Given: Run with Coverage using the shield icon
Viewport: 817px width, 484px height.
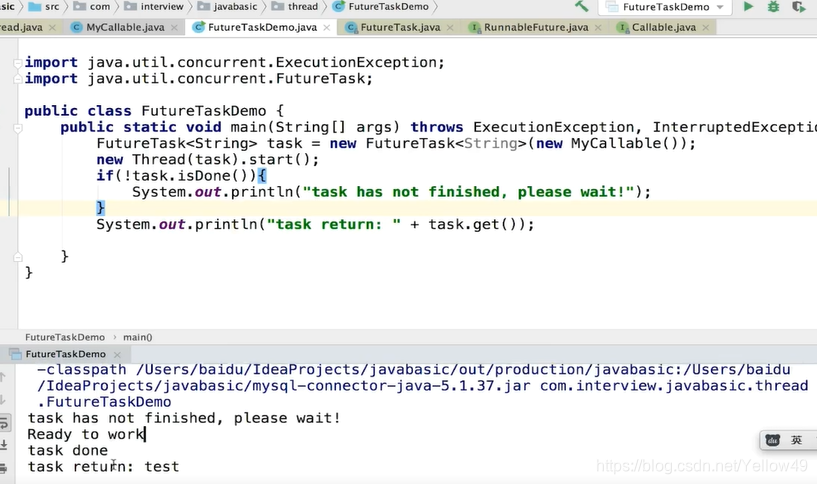Looking at the screenshot, I should pos(798,6).
